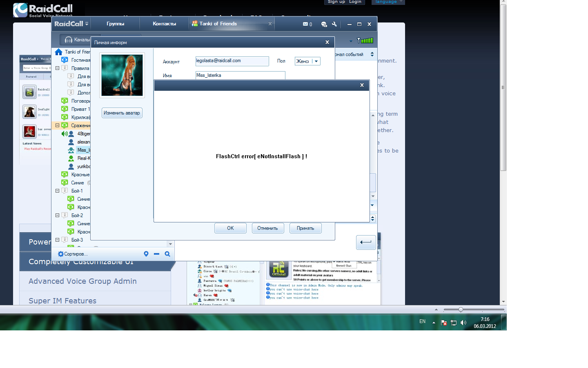Click the home icon beside Tanki of Friends
The width and height of the screenshot is (588, 368).
click(x=59, y=52)
